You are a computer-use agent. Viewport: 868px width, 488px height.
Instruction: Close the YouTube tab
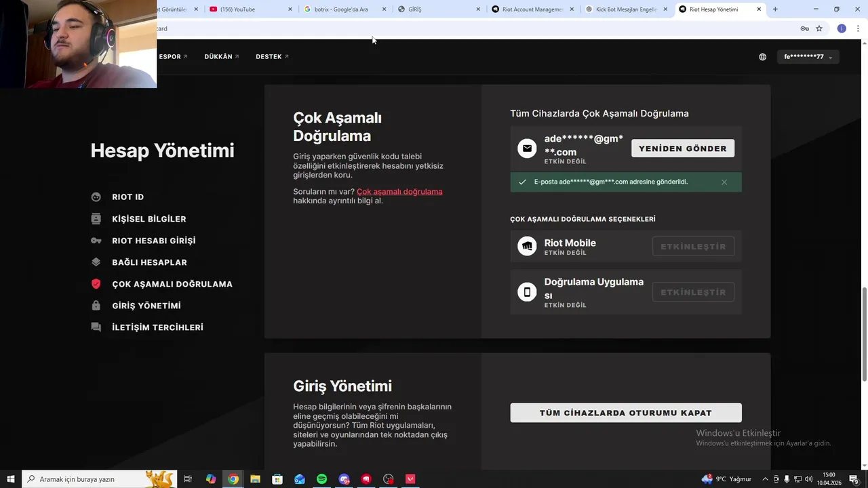(290, 9)
